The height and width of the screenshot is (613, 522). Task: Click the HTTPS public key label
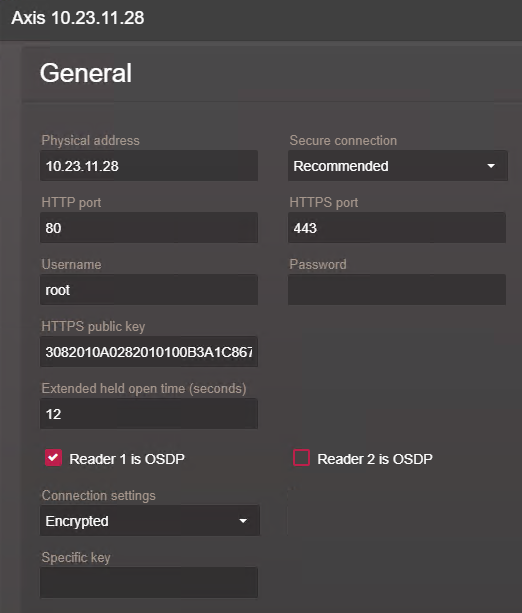93,326
